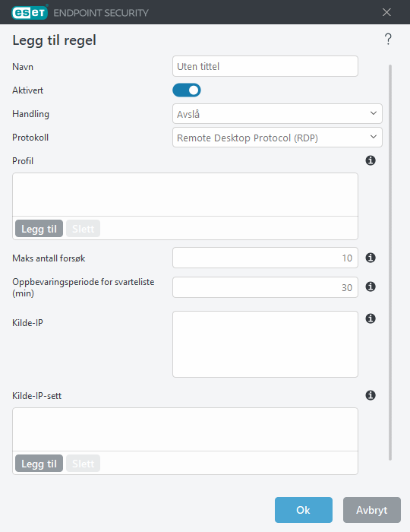Click the Ok button
Image resolution: width=410 pixels, height=532 pixels.
pyautogui.click(x=303, y=510)
